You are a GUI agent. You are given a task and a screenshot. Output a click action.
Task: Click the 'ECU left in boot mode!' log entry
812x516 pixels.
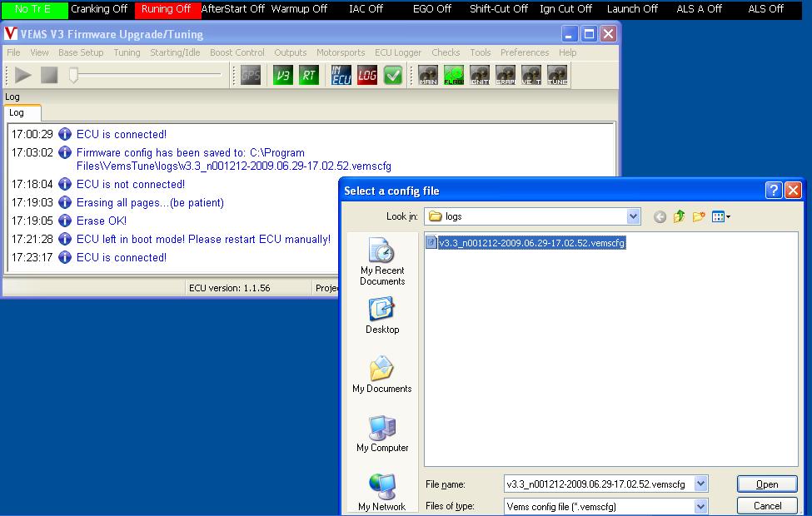click(203, 239)
